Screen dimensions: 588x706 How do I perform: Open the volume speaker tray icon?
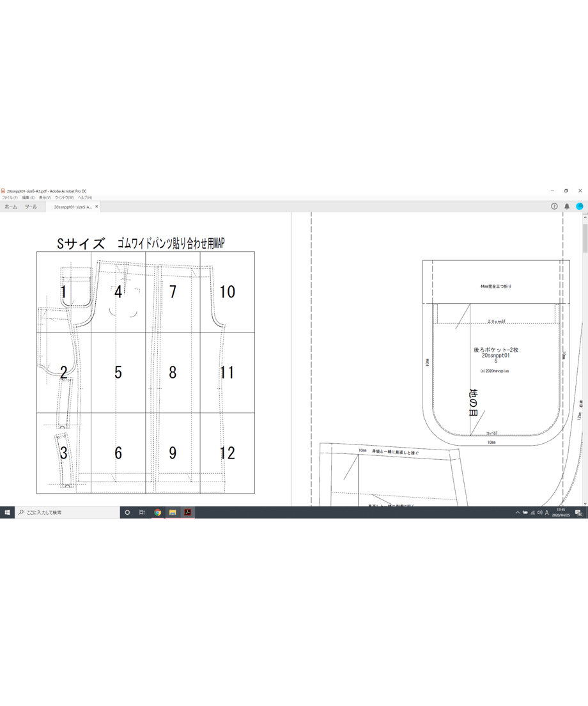click(539, 512)
